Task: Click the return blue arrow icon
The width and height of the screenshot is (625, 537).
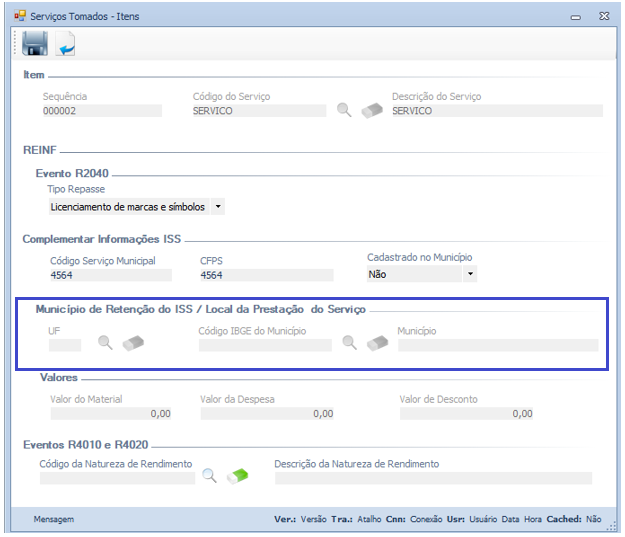Action: [65, 44]
